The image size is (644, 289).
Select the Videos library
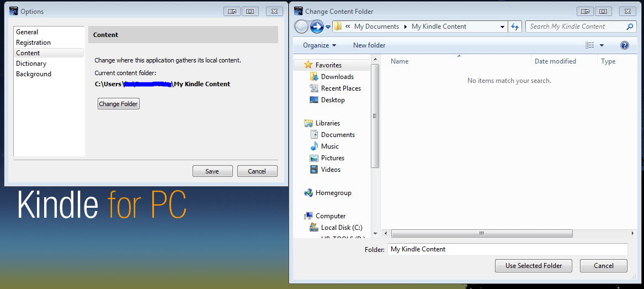tap(331, 170)
